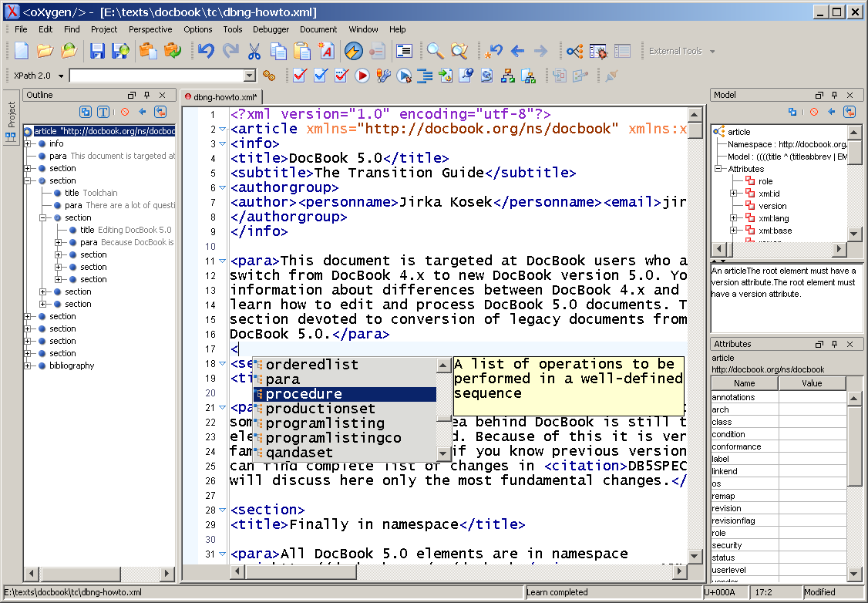Viewport: 868px width, 603px height.
Task: Expand the xml:lang attribute in the Model
Action: (x=734, y=218)
